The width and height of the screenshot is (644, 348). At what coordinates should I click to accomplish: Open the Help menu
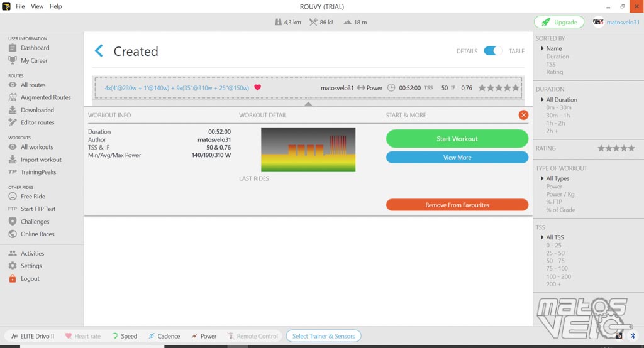pyautogui.click(x=55, y=6)
